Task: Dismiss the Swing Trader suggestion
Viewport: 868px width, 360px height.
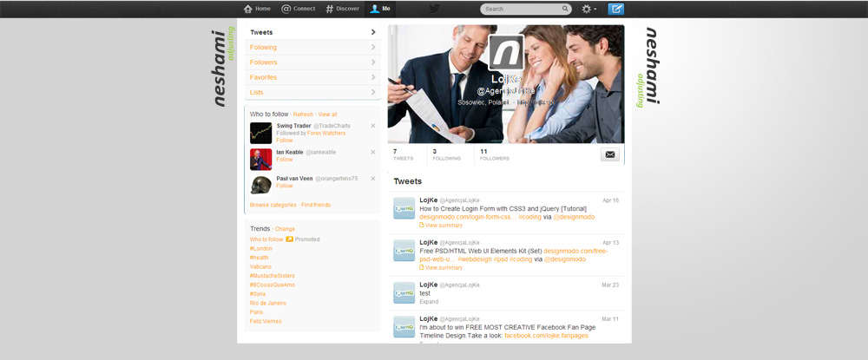Action: [x=373, y=127]
